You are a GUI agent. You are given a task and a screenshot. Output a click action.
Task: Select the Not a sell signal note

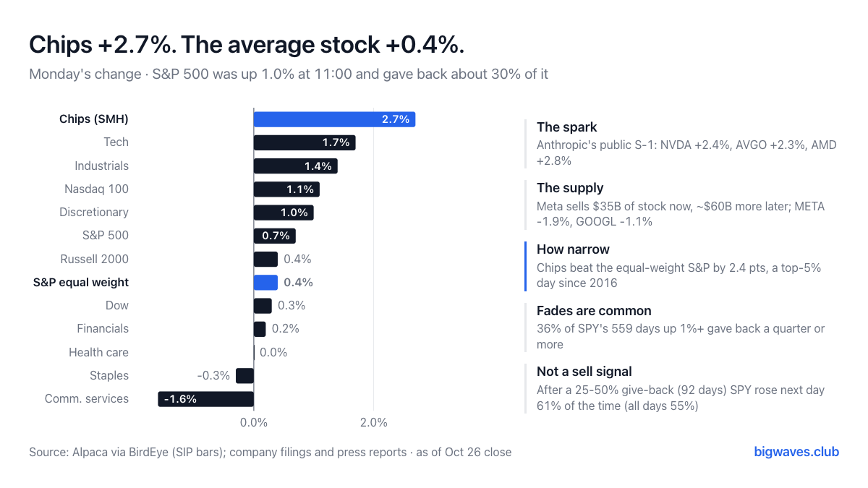point(681,388)
